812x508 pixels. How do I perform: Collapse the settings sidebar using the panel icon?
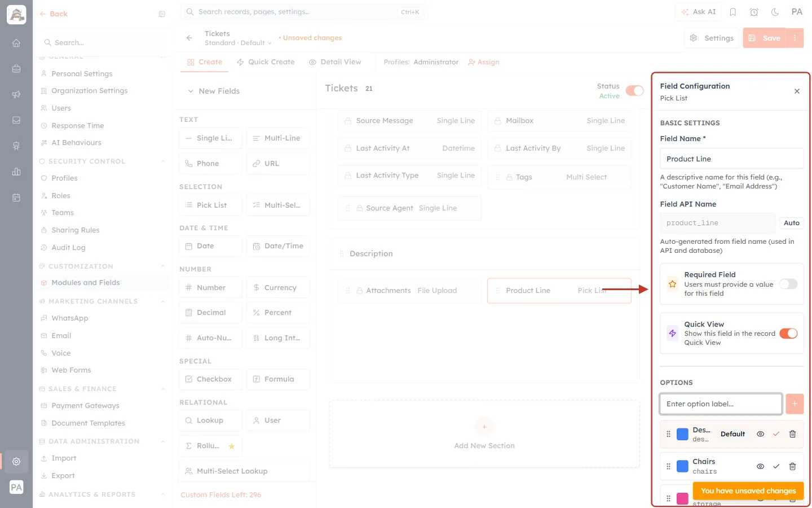point(162,14)
